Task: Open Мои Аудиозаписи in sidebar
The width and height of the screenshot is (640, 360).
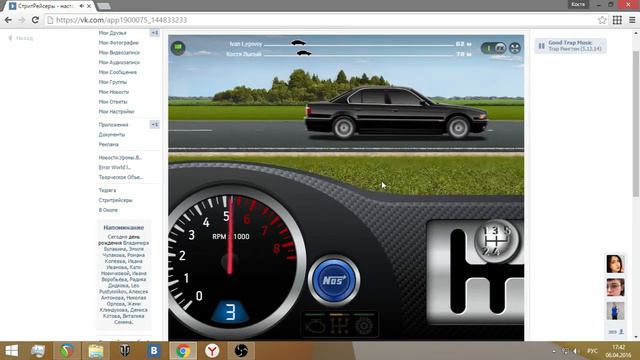Action: click(x=119, y=62)
